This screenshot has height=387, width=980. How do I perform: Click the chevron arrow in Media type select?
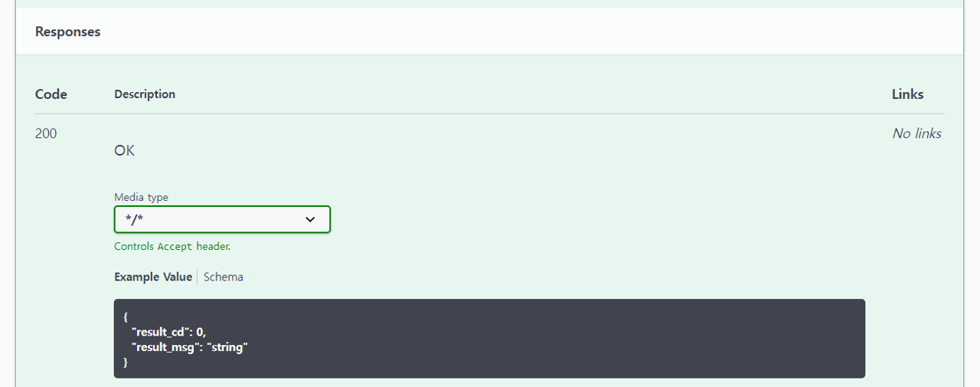(310, 219)
